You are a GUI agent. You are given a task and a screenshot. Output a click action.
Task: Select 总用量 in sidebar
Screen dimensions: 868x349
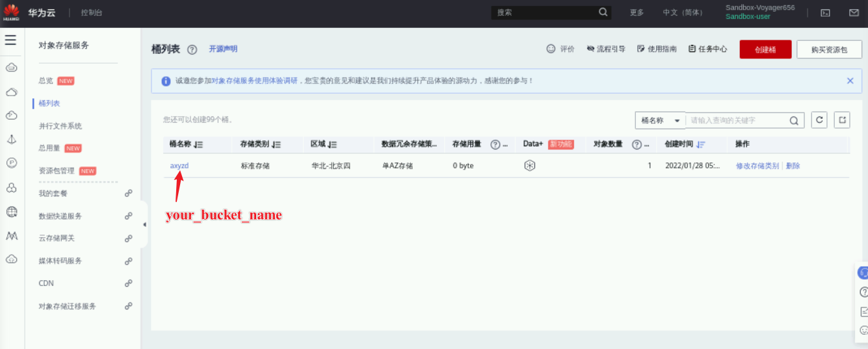[x=49, y=148]
